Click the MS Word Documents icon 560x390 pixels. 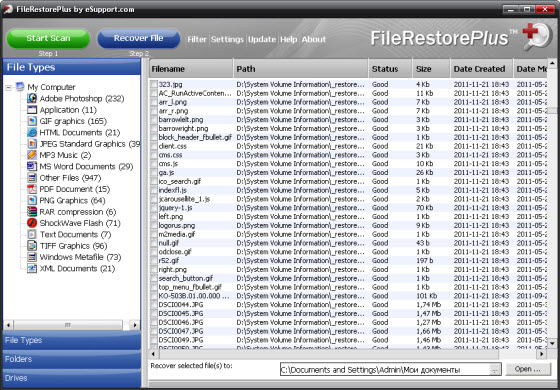[x=32, y=166]
